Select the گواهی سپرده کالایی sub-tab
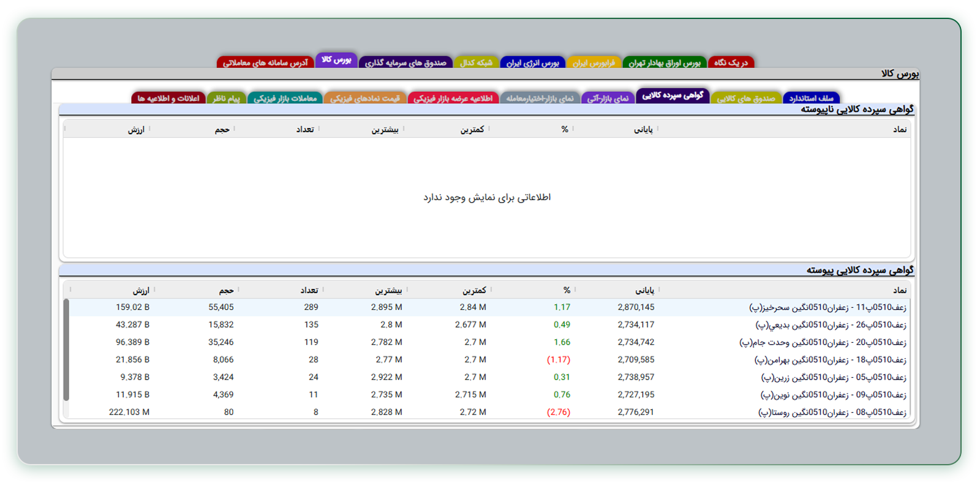This screenshot has height=491, width=980. pyautogui.click(x=673, y=96)
